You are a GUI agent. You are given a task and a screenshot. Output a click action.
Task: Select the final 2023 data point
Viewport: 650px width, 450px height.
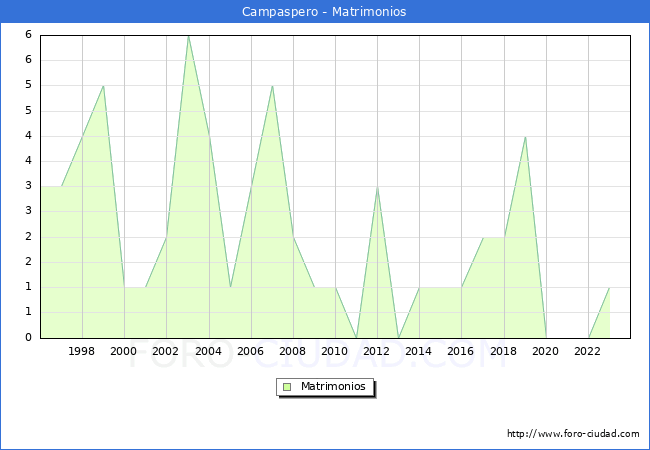coord(609,287)
